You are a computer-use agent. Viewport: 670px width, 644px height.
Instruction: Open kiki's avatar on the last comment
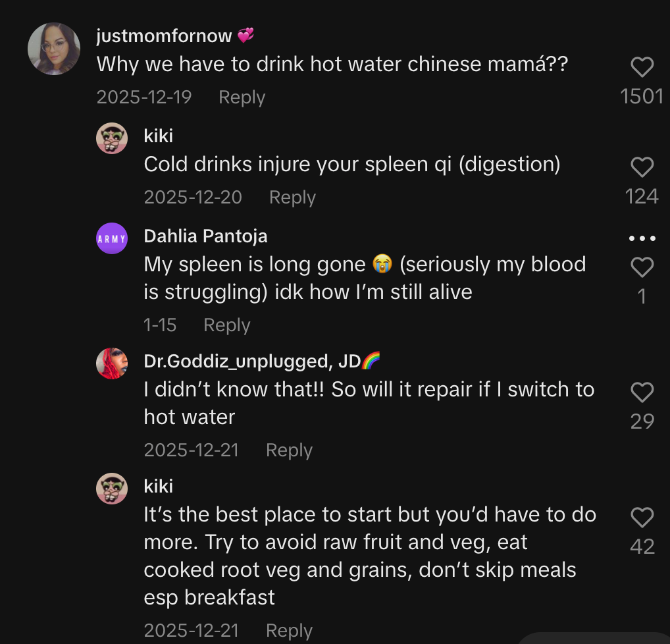tap(112, 489)
